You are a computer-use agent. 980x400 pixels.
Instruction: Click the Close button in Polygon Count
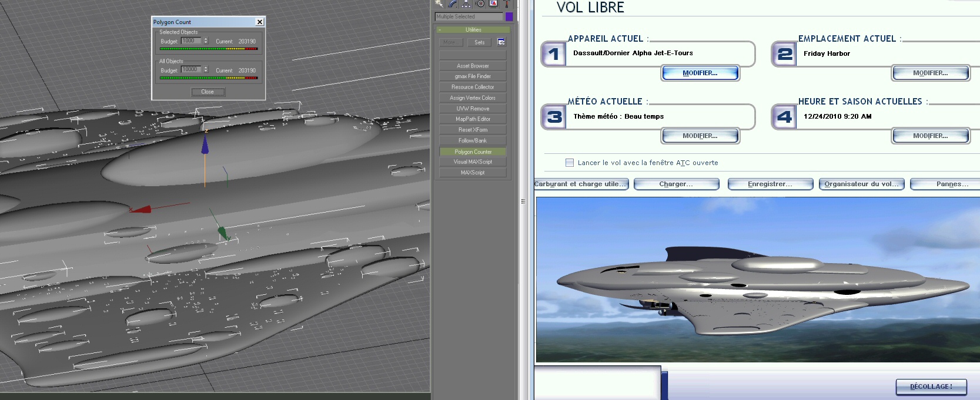point(208,92)
